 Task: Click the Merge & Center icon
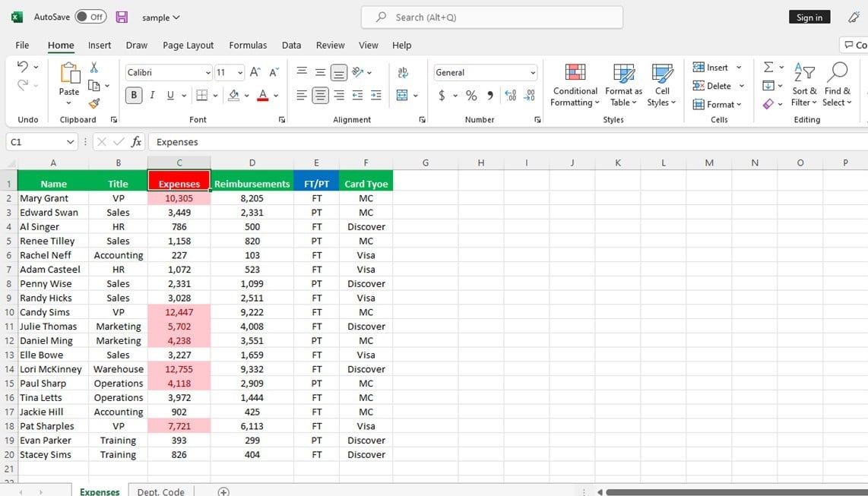tap(402, 95)
